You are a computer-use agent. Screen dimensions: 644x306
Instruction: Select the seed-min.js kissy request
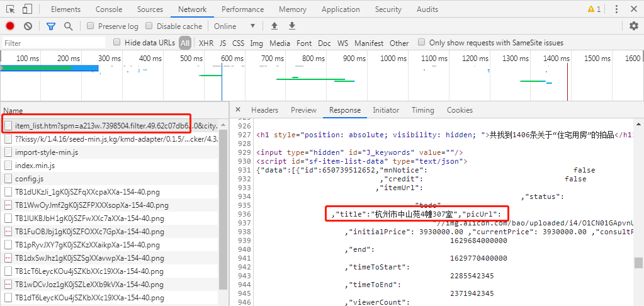[111, 139]
